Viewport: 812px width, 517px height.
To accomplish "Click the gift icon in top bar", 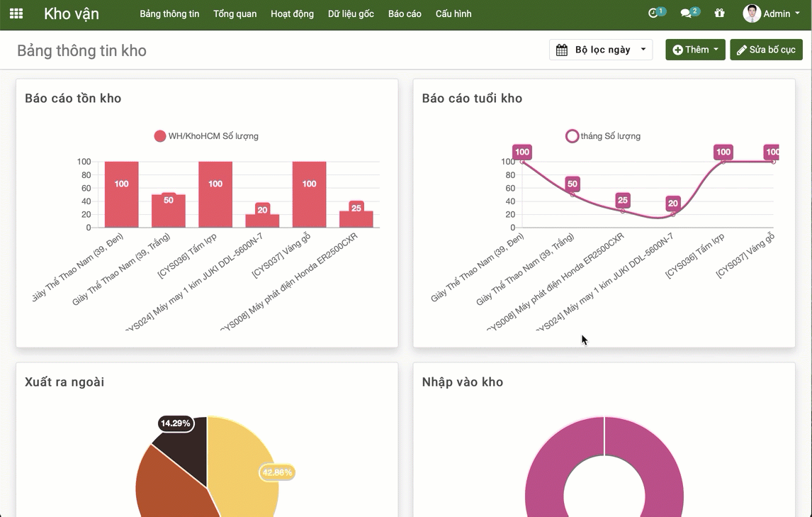I will click(x=719, y=13).
